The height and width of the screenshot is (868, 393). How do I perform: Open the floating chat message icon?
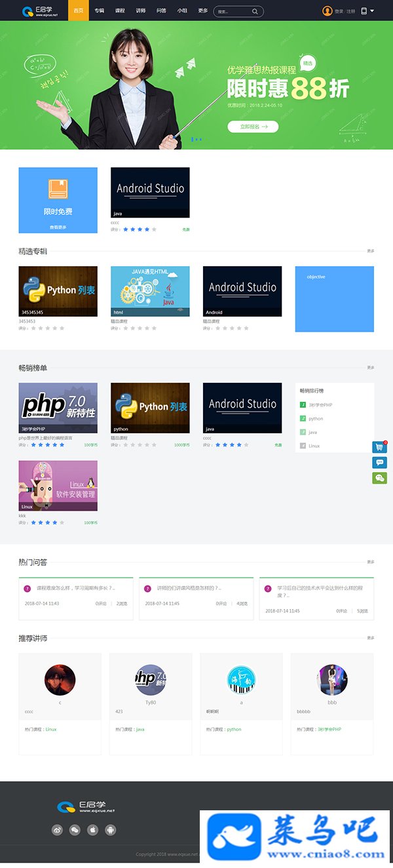point(379,463)
